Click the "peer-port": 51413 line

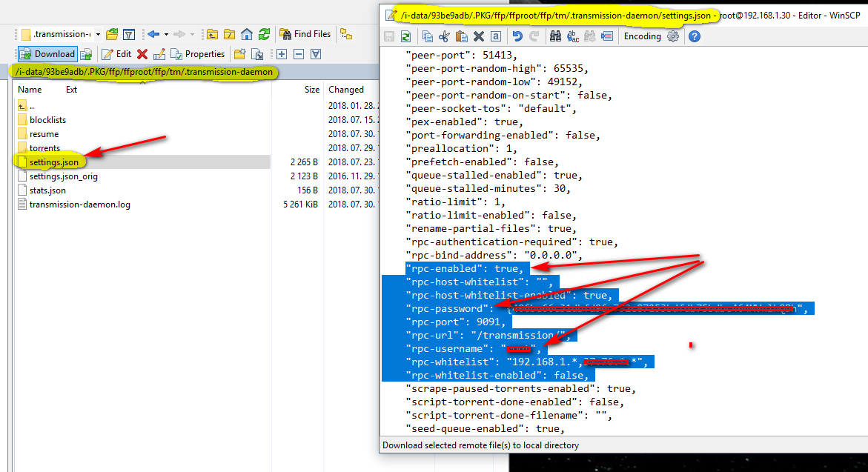point(462,56)
